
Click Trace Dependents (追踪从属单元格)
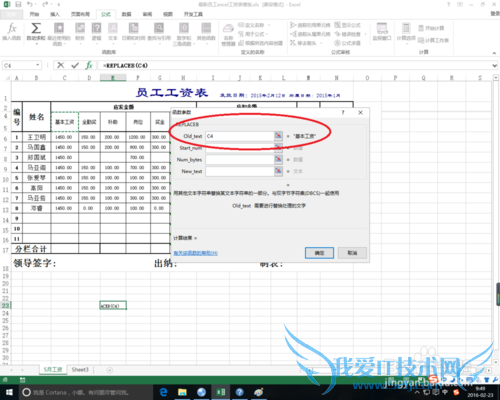[x=310, y=34]
